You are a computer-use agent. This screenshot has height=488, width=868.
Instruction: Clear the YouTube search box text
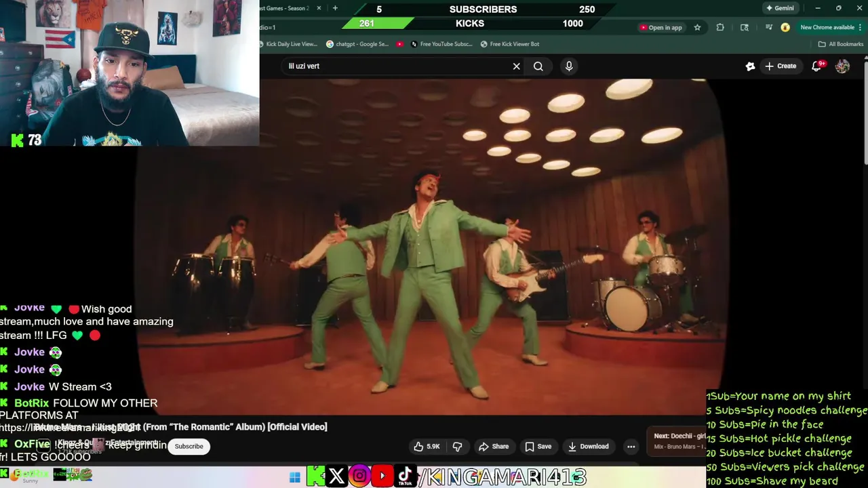point(516,66)
